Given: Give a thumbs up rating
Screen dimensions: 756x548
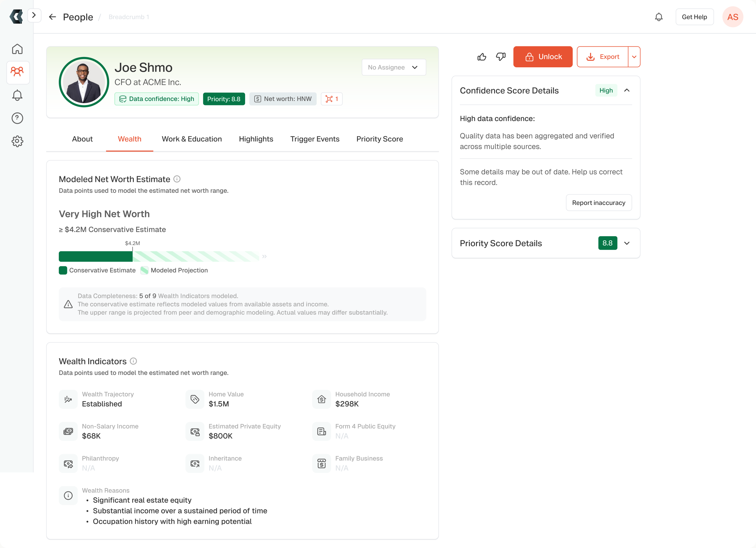Looking at the screenshot, I should 482,57.
